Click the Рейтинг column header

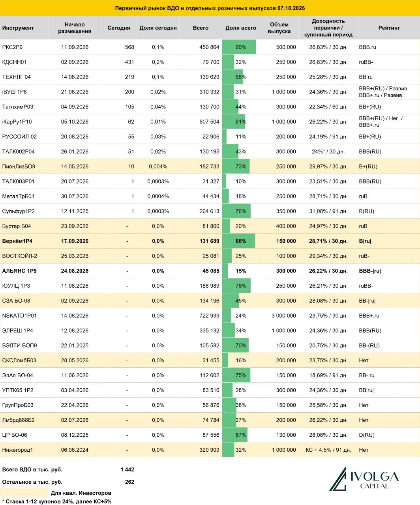(389, 28)
